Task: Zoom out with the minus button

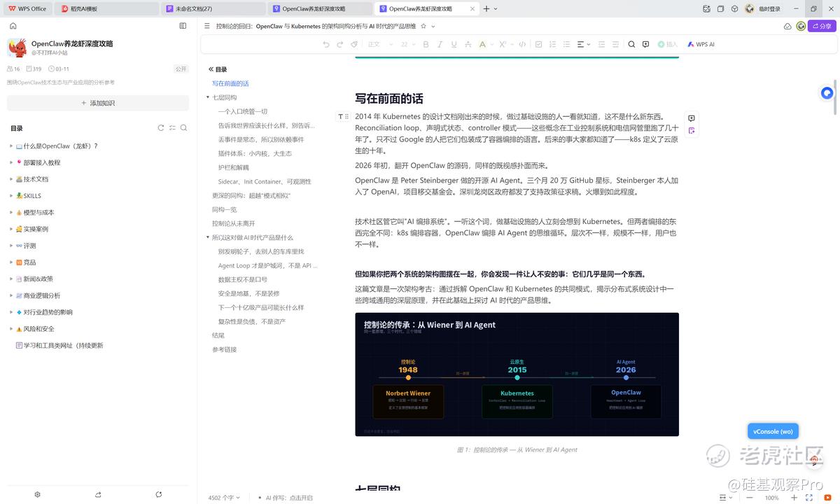Action: pos(749,498)
